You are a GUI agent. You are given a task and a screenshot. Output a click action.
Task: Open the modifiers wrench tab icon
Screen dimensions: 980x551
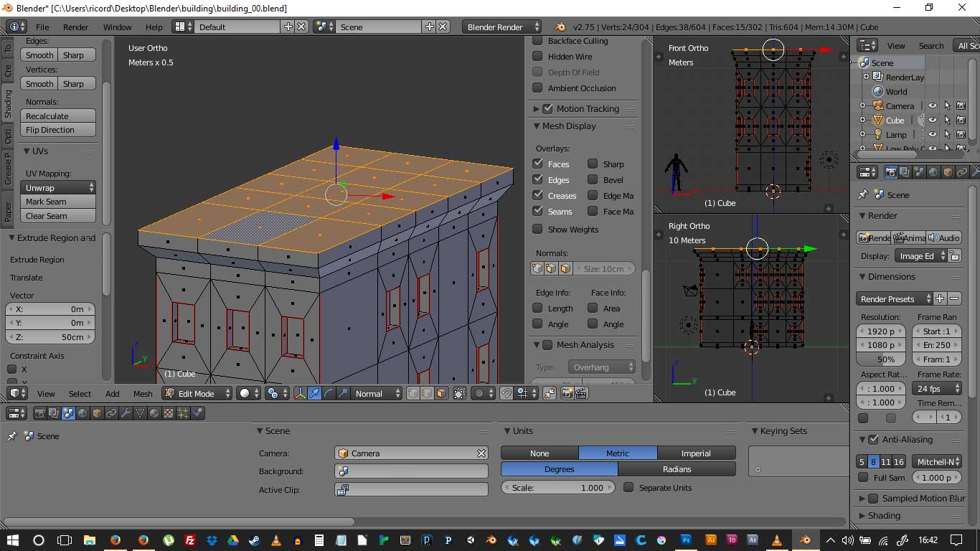click(126, 413)
